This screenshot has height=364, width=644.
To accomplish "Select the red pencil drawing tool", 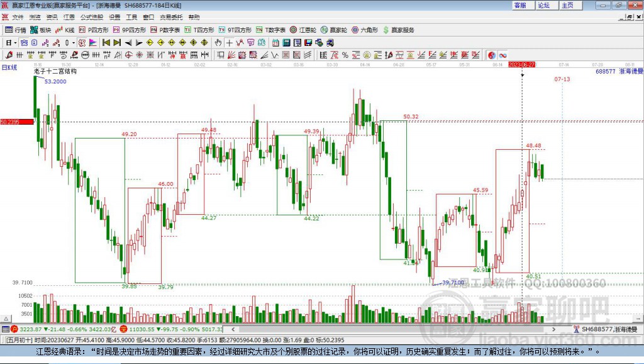I will pyautogui.click(x=9, y=55).
